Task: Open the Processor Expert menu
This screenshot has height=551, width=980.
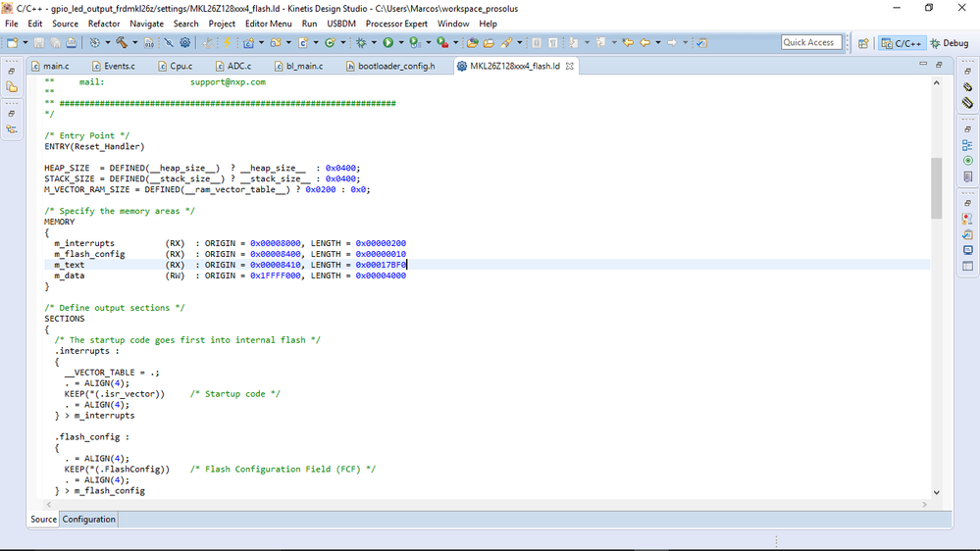Action: [x=396, y=24]
